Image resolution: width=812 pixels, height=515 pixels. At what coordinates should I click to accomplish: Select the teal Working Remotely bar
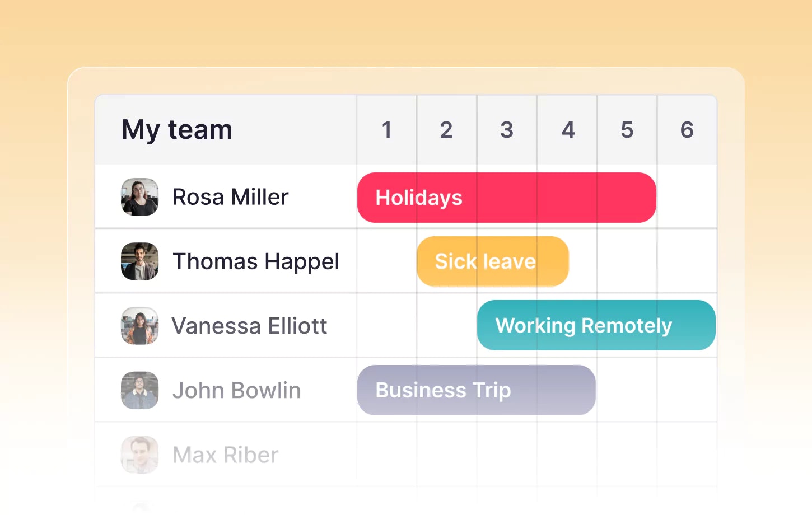click(x=596, y=325)
